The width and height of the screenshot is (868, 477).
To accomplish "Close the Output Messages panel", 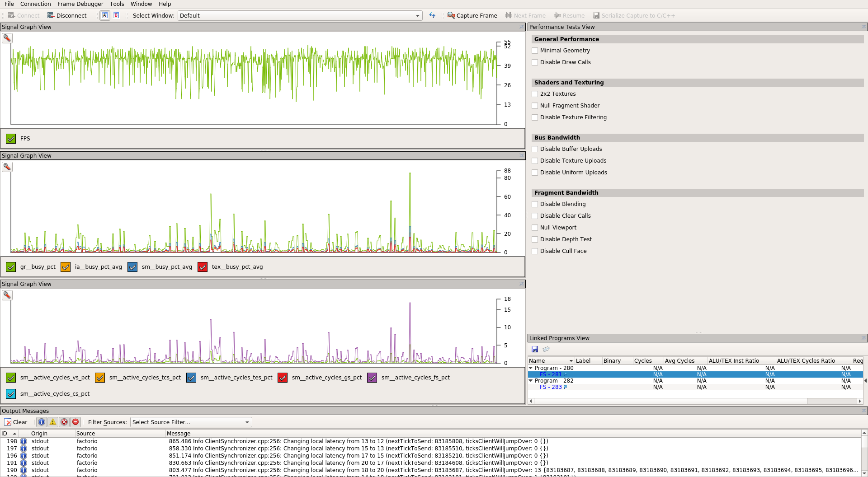I will coord(863,411).
